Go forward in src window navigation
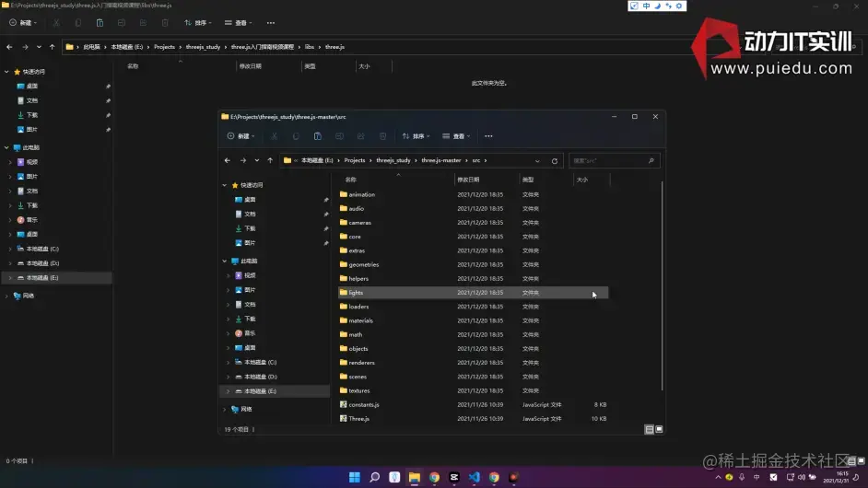The width and height of the screenshot is (868, 488). pos(243,160)
